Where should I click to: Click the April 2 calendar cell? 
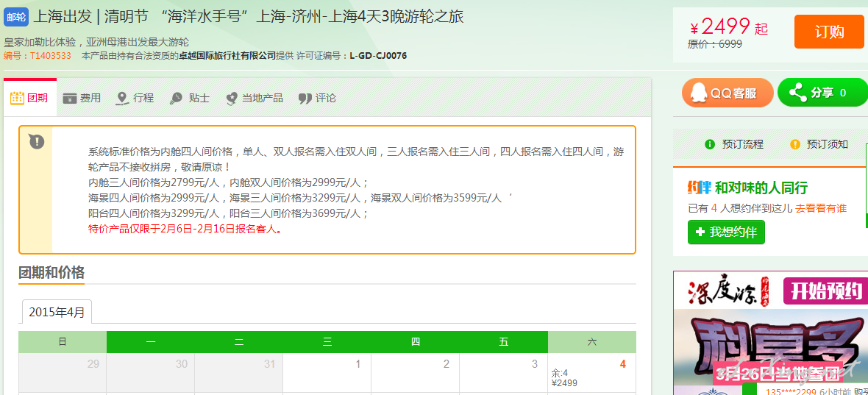(415, 374)
